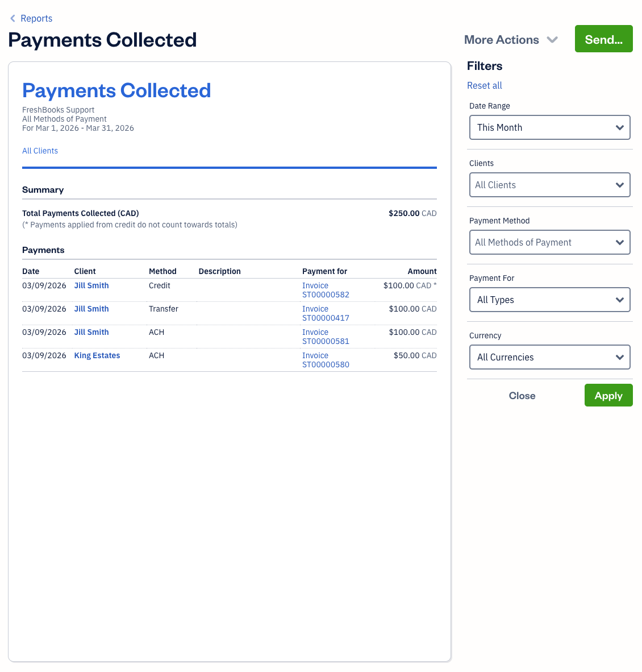The height and width of the screenshot is (672, 642).
Task: View the King Estates client profile
Action: click(97, 355)
